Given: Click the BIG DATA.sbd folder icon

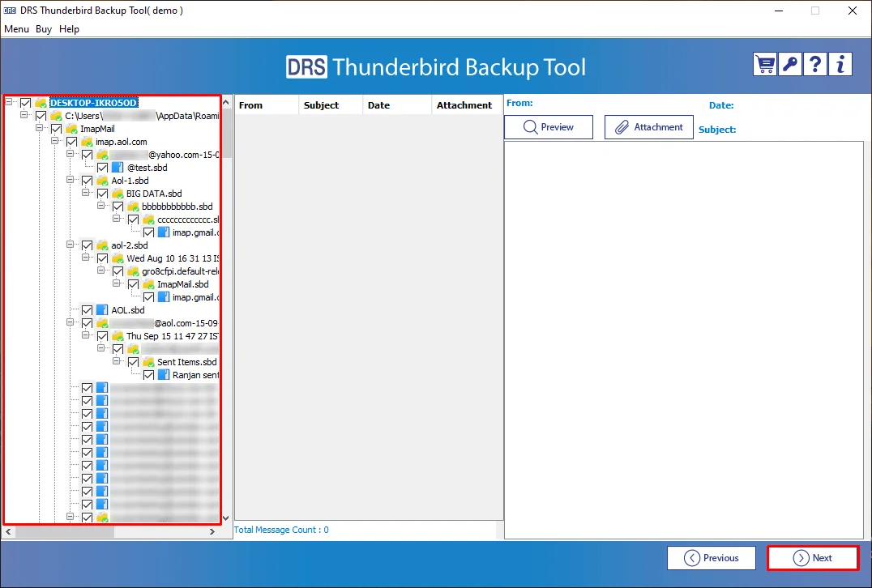Looking at the screenshot, I should point(118,194).
